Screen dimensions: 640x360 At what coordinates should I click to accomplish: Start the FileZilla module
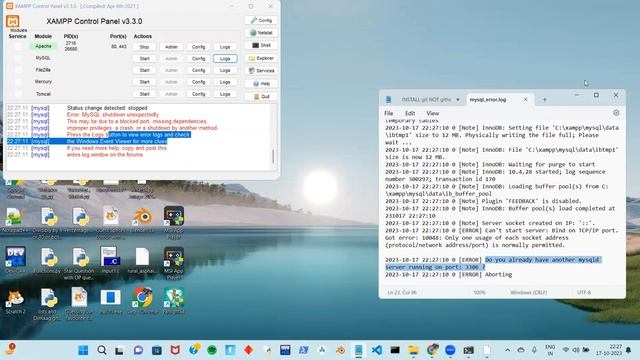144,70
